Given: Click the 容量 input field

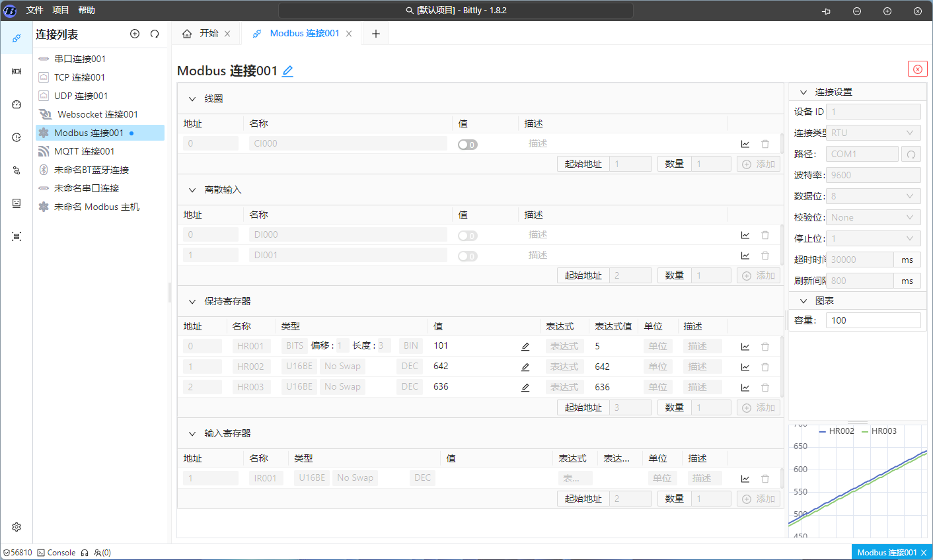Looking at the screenshot, I should click(874, 320).
